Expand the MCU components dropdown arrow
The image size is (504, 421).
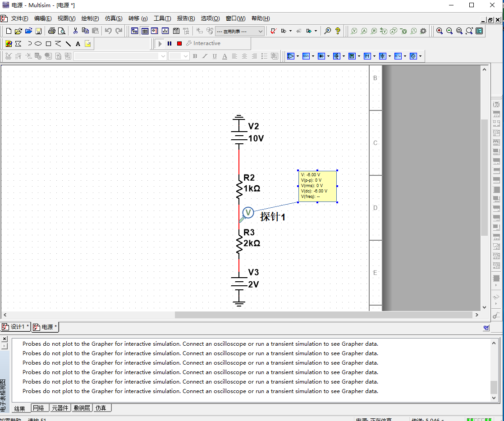374,56
